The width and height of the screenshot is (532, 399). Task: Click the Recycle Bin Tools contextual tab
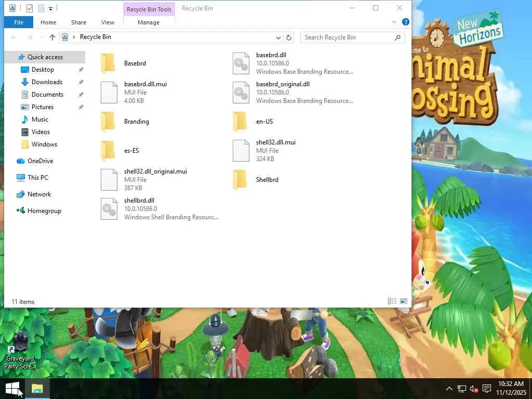point(149,9)
